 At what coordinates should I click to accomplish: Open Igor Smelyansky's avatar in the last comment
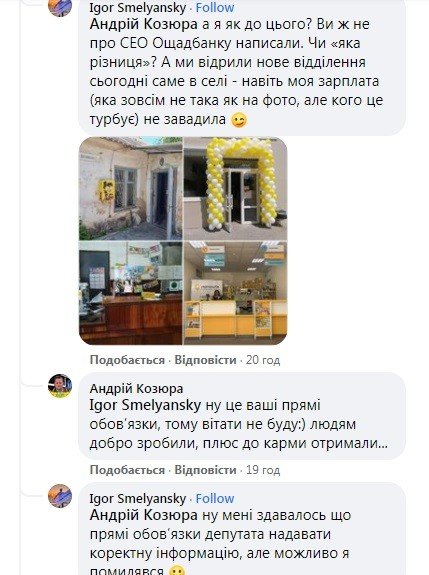click(60, 496)
